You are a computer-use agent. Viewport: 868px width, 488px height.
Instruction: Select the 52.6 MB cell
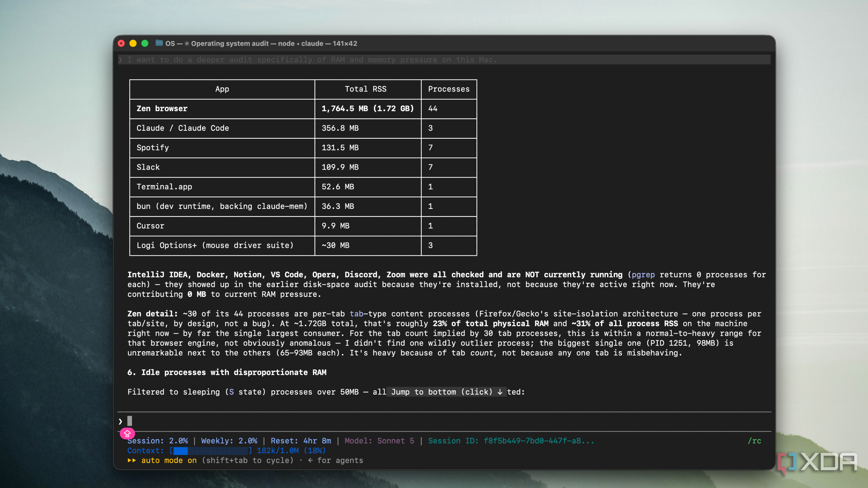point(368,187)
